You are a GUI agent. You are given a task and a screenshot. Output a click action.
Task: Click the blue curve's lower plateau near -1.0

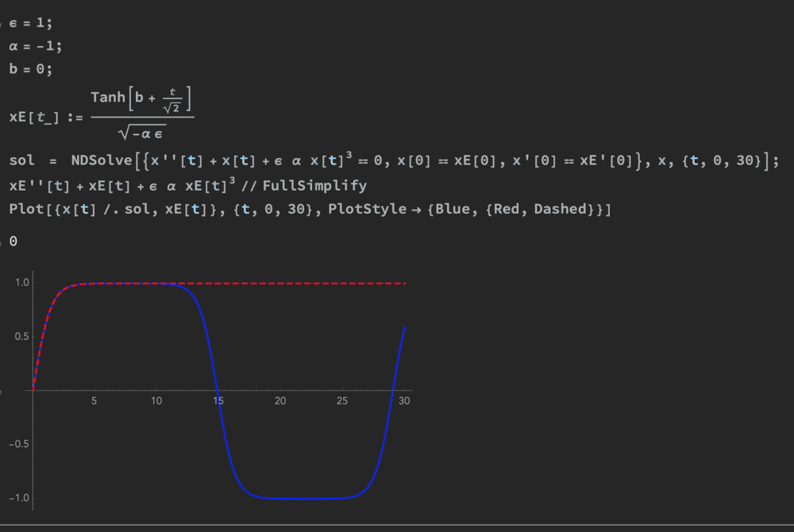pos(302,498)
